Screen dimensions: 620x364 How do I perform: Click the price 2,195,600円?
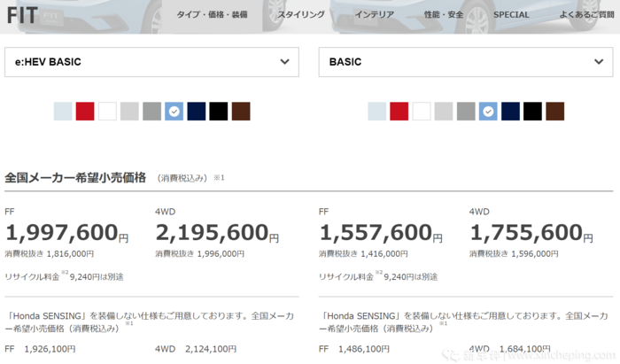coord(217,232)
